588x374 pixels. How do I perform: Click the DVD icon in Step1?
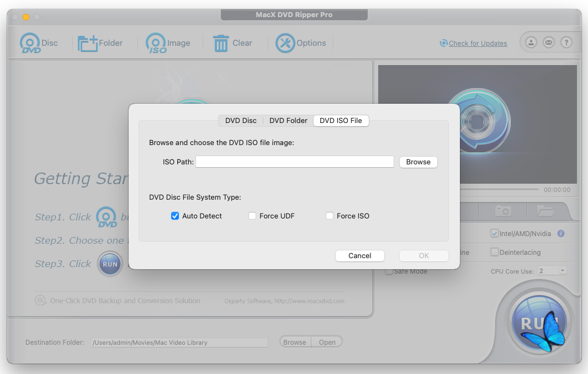point(107,217)
